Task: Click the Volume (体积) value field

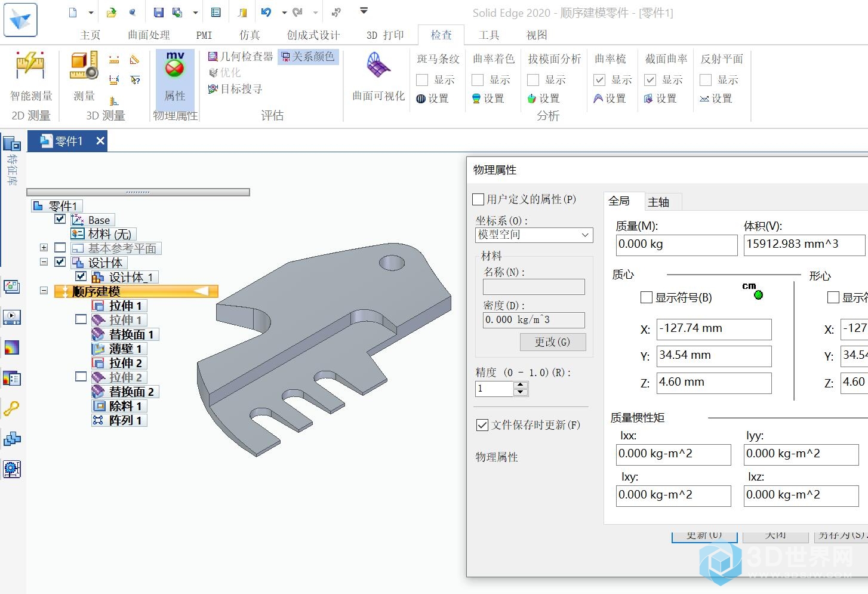Action: 804,245
